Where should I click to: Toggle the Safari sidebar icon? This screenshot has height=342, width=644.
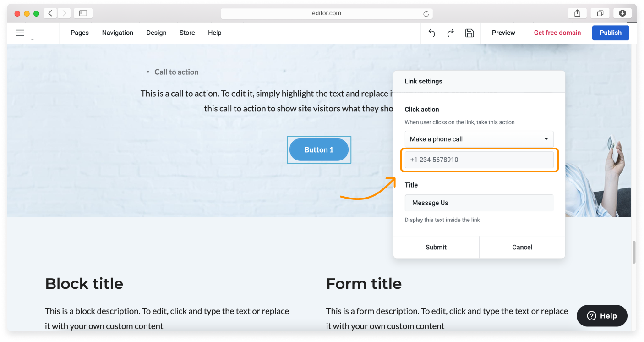(x=83, y=13)
